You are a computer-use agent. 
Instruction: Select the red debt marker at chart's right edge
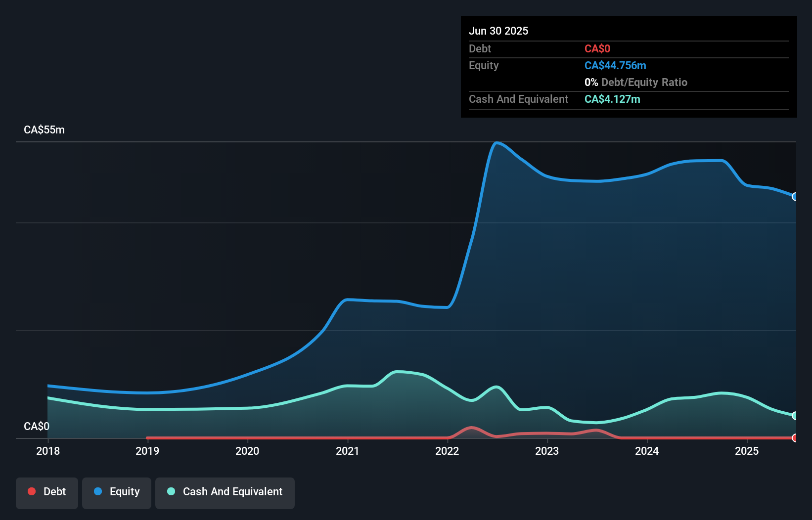795,438
